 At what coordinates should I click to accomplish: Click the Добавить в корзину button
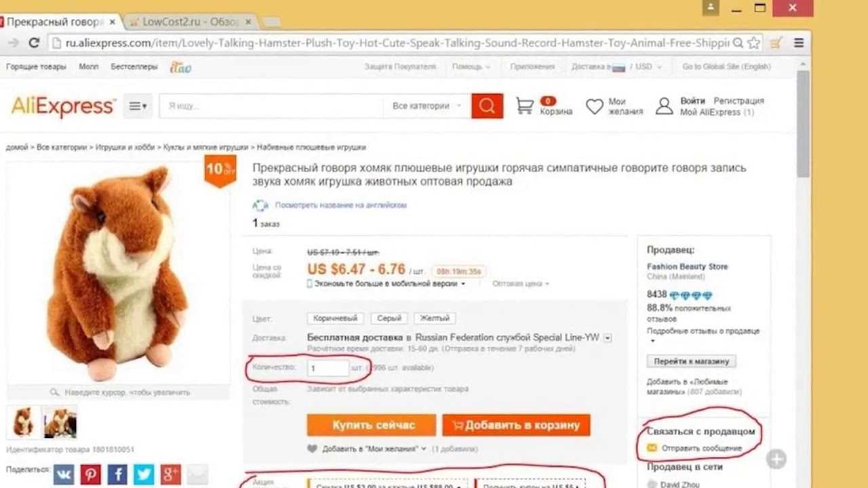(x=516, y=425)
